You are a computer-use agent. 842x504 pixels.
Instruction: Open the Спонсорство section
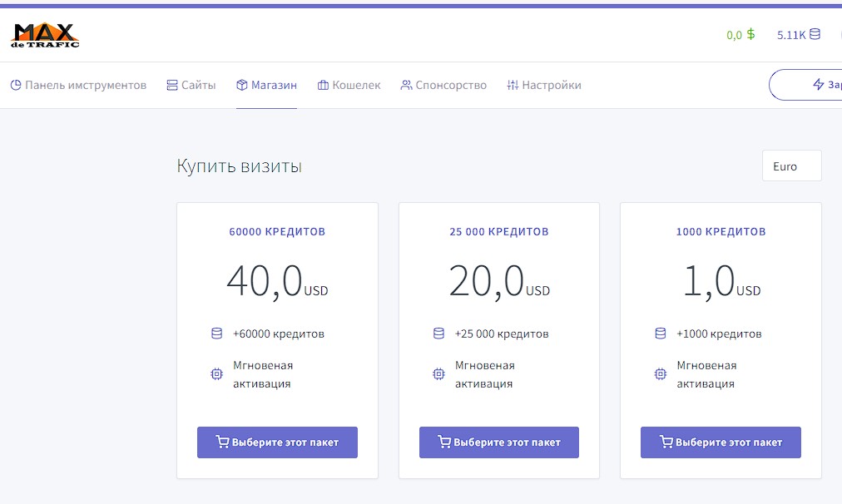[x=443, y=85]
